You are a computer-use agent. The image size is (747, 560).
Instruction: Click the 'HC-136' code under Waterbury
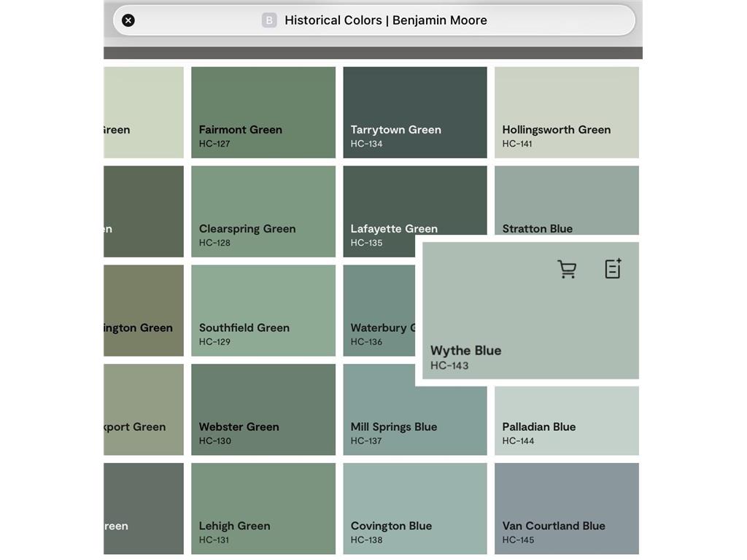pyautogui.click(x=366, y=342)
